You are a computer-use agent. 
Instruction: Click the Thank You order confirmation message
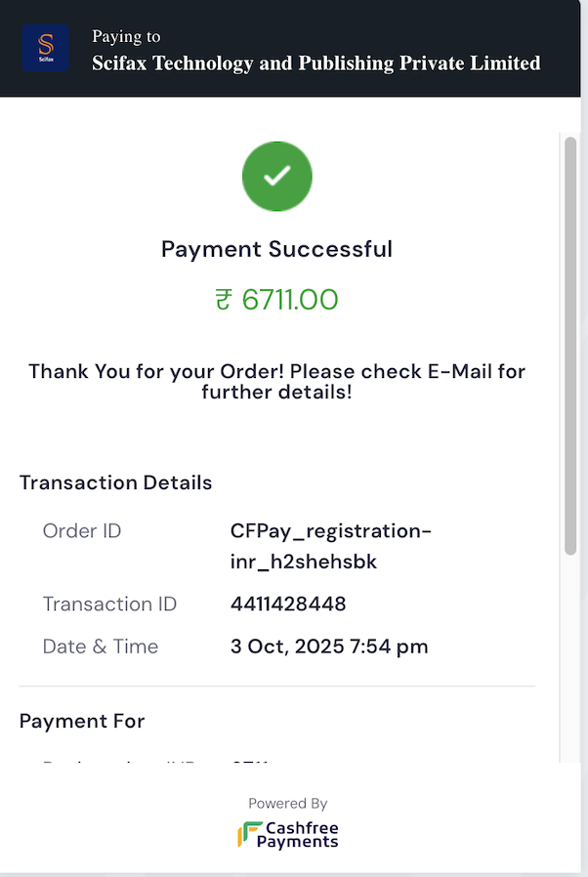pos(276,381)
